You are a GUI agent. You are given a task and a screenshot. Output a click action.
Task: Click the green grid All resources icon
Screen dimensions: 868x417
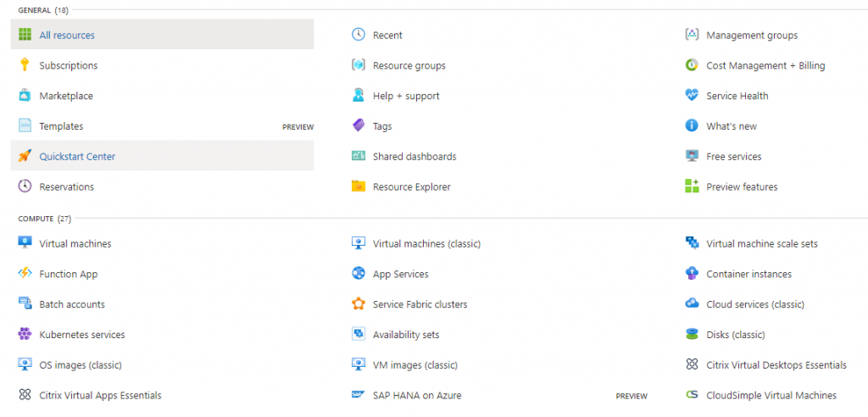25,35
